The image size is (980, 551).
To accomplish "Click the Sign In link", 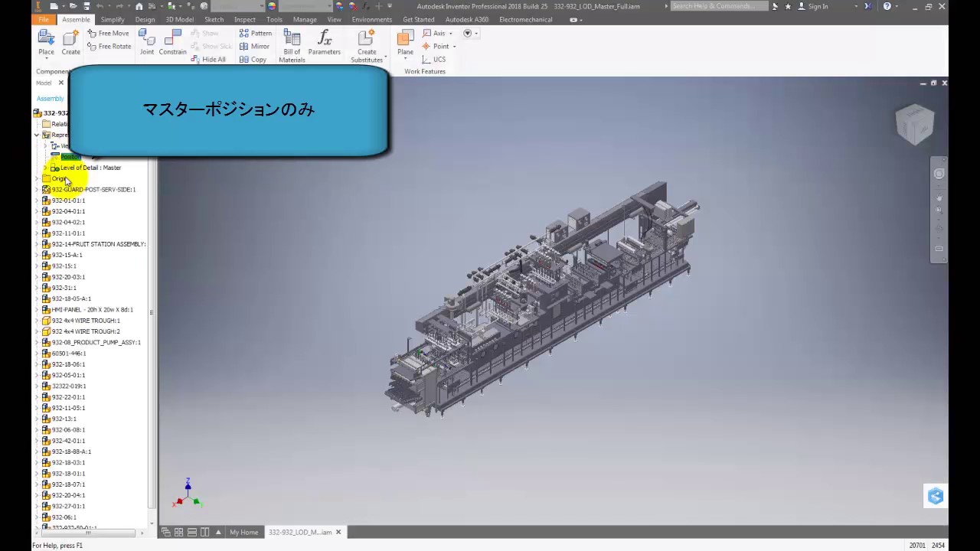I will tap(818, 6).
